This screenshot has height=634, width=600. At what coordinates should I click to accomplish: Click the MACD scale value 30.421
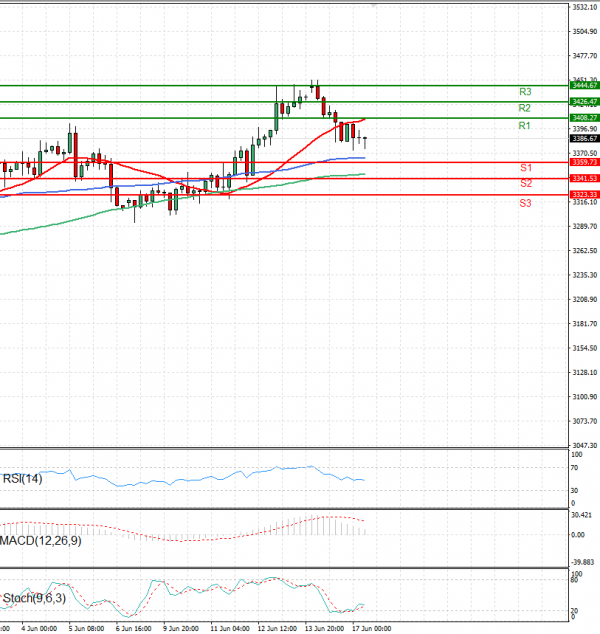581,515
